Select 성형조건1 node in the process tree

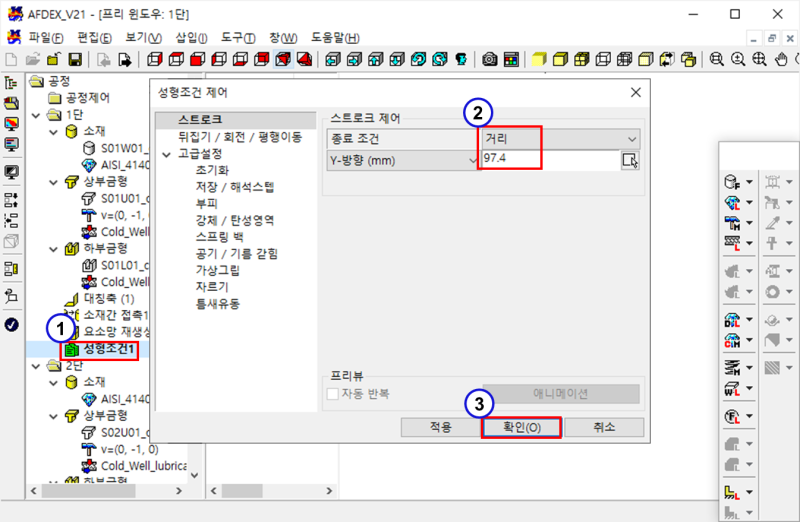tap(110, 349)
